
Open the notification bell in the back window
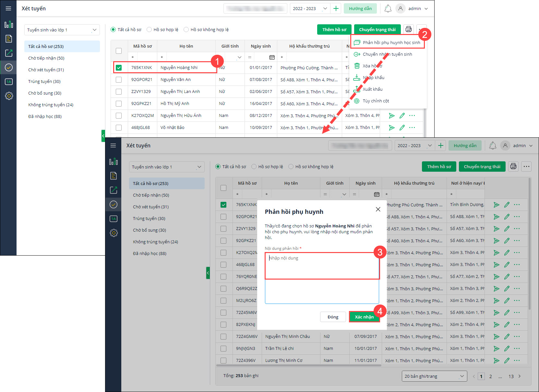[388, 8]
